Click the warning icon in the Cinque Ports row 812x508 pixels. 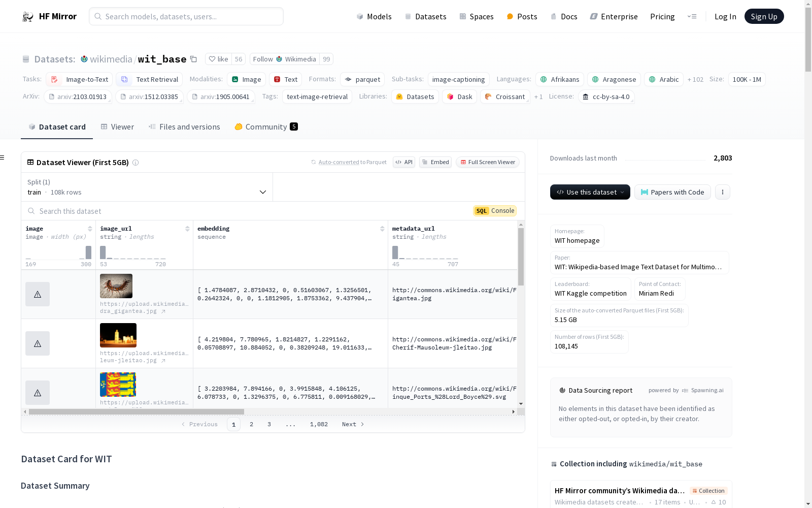[x=38, y=393]
